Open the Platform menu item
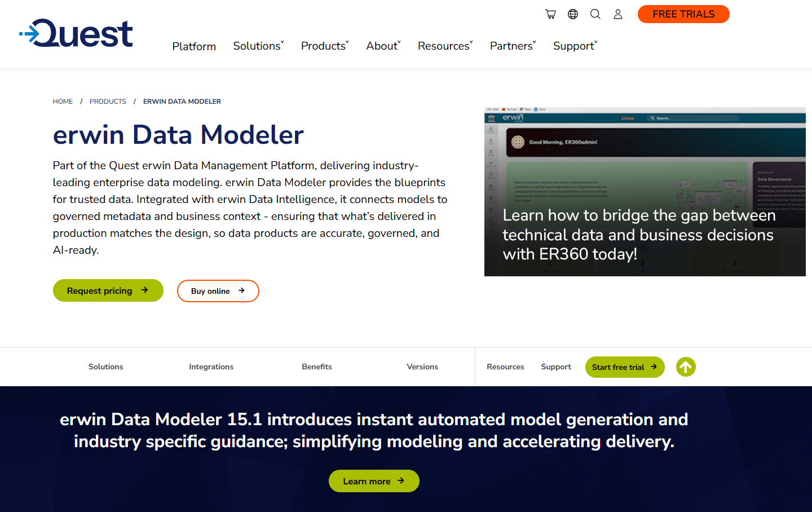This screenshot has height=512, width=812. tap(194, 46)
